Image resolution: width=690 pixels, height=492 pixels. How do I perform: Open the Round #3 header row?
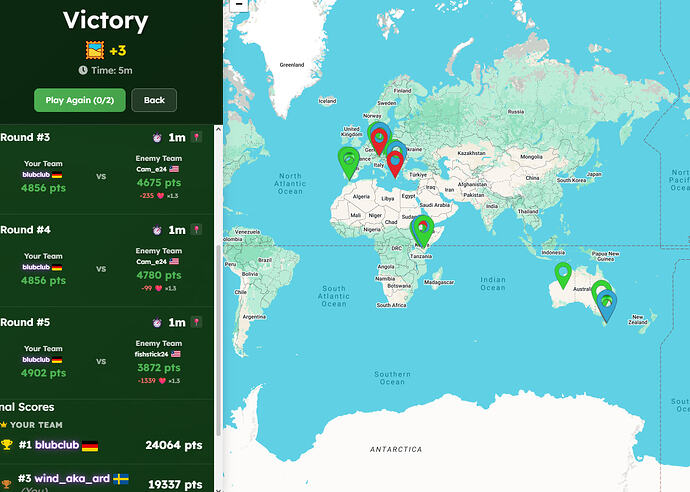tap(101, 137)
